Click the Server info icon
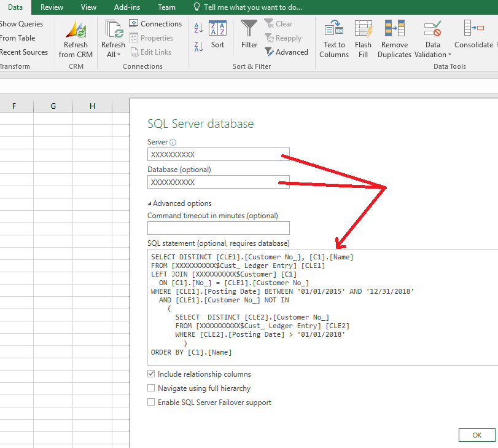Viewport: 498px width, 448px height. (x=173, y=142)
